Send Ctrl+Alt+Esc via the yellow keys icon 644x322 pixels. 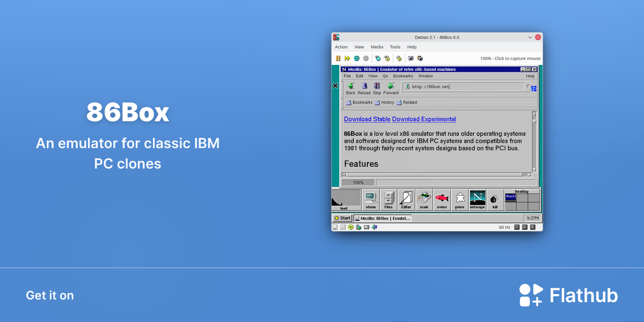click(x=387, y=58)
